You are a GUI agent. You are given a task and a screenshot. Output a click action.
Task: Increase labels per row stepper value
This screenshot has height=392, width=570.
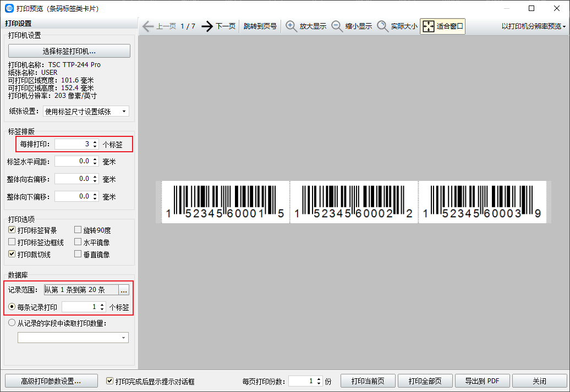click(95, 142)
